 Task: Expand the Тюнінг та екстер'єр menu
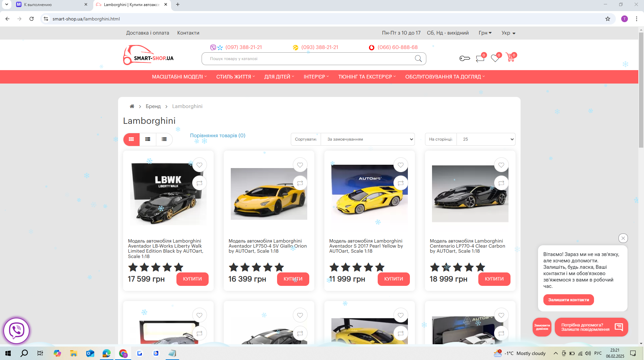[367, 77]
